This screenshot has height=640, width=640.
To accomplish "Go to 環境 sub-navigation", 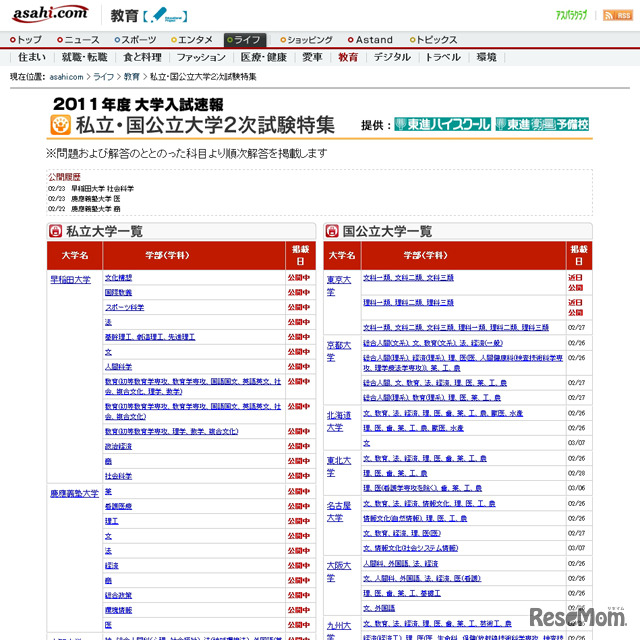I will pos(487,57).
